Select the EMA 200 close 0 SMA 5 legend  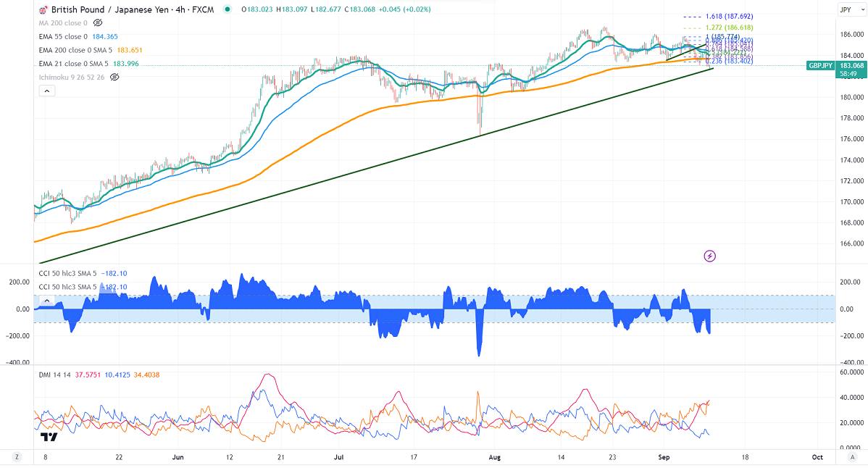point(75,50)
